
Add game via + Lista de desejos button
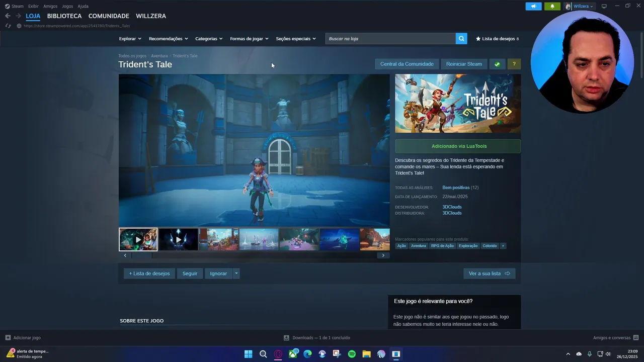pos(149,274)
